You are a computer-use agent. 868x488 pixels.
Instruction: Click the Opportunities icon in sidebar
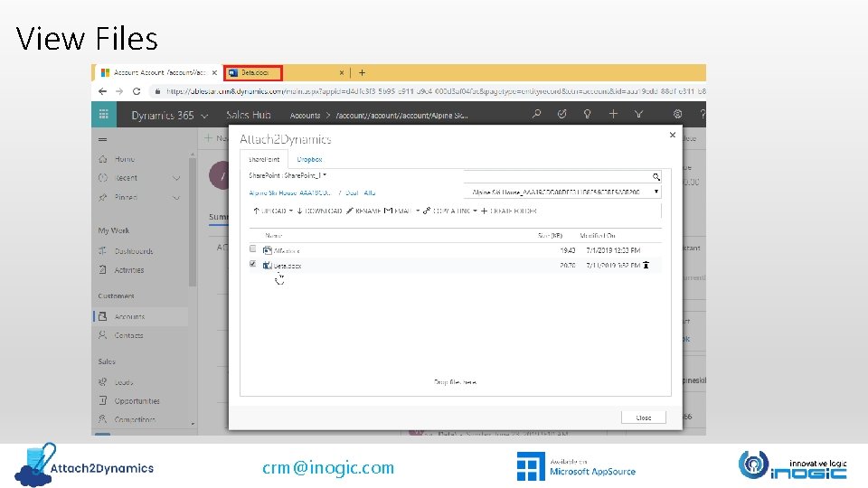[102, 400]
